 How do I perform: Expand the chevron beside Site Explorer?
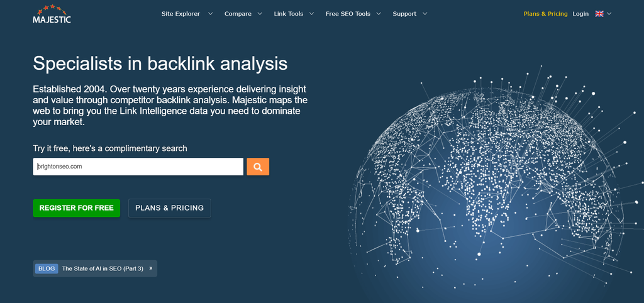click(210, 14)
